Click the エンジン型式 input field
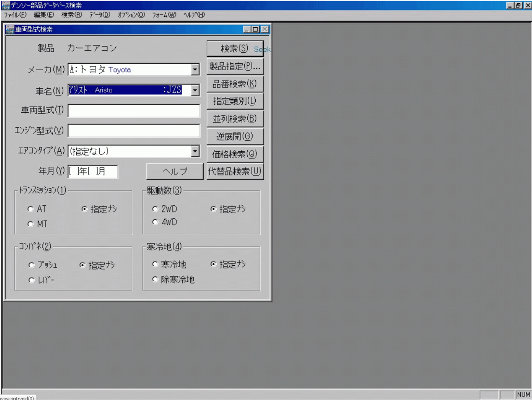Screen dimensions: 532x400 pos(134,131)
